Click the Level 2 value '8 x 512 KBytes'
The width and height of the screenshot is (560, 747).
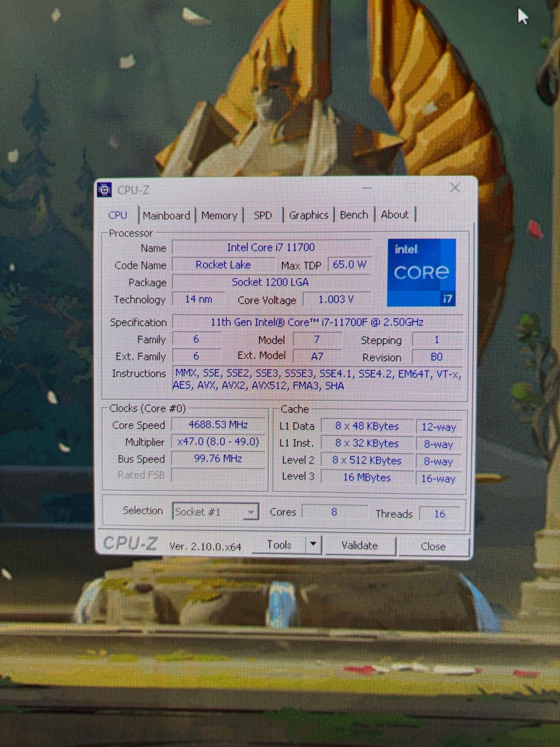tap(367, 460)
